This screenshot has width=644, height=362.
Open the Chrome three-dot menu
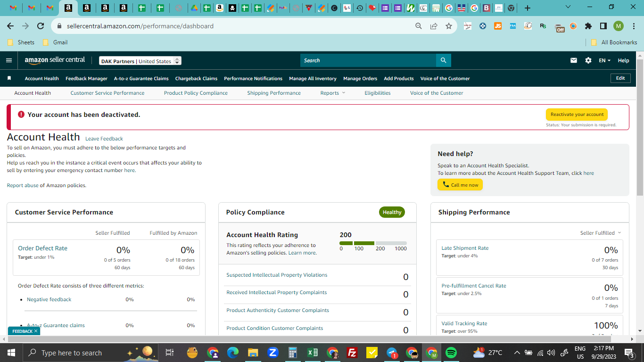pos(634,26)
